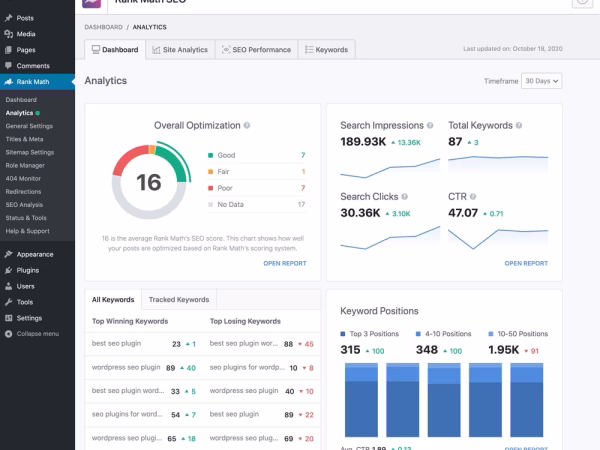600x450 pixels.
Task: Click the 10-50 Positions legend swatch
Action: (491, 334)
